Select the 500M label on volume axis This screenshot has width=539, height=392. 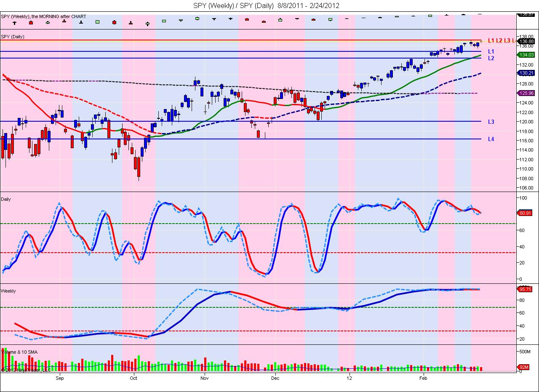pyautogui.click(x=526, y=351)
